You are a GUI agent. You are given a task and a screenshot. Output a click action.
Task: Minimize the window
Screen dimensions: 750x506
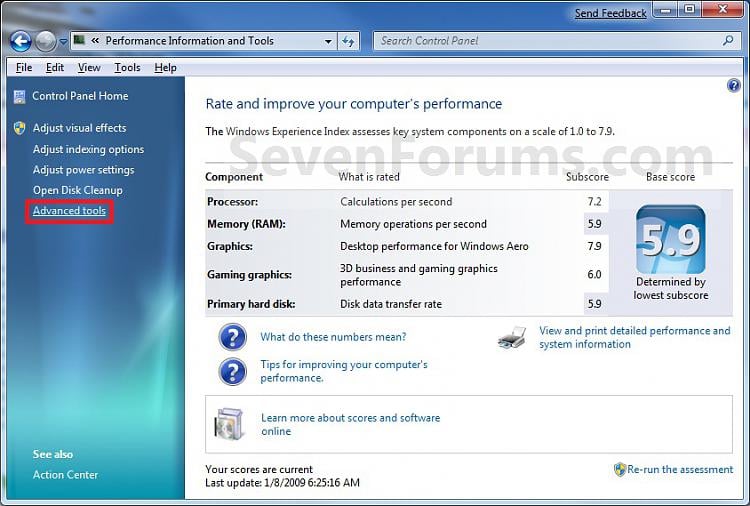tap(665, 9)
